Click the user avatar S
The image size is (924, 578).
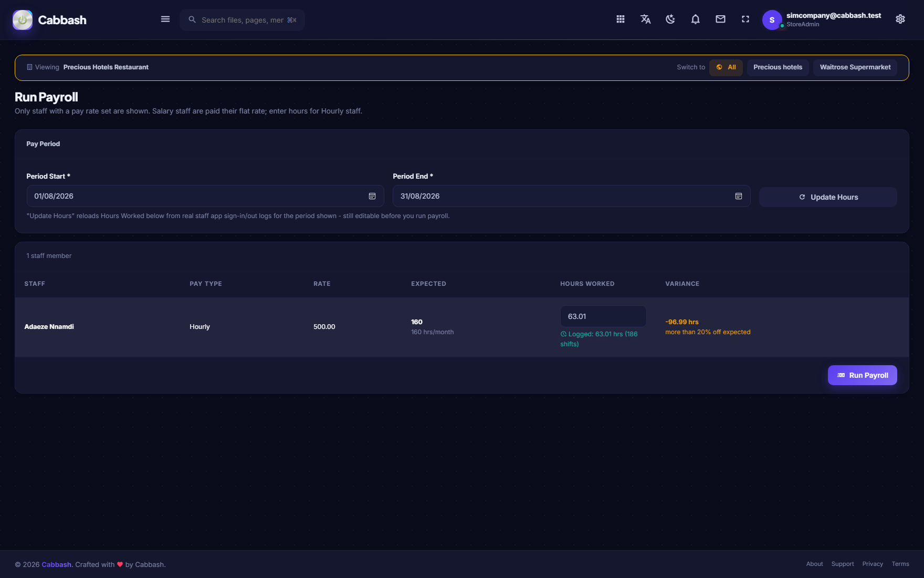coord(772,20)
